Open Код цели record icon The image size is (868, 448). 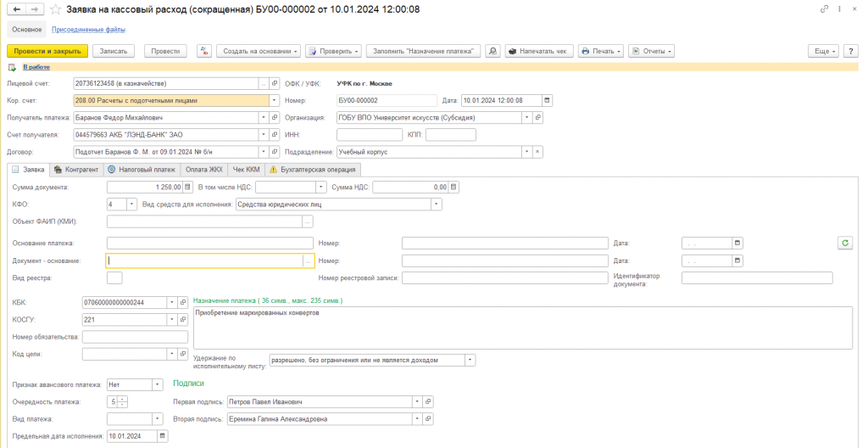tap(183, 354)
